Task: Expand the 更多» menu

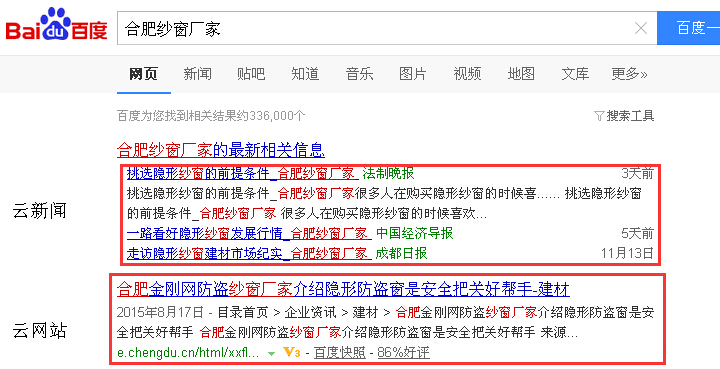Action: click(x=629, y=73)
